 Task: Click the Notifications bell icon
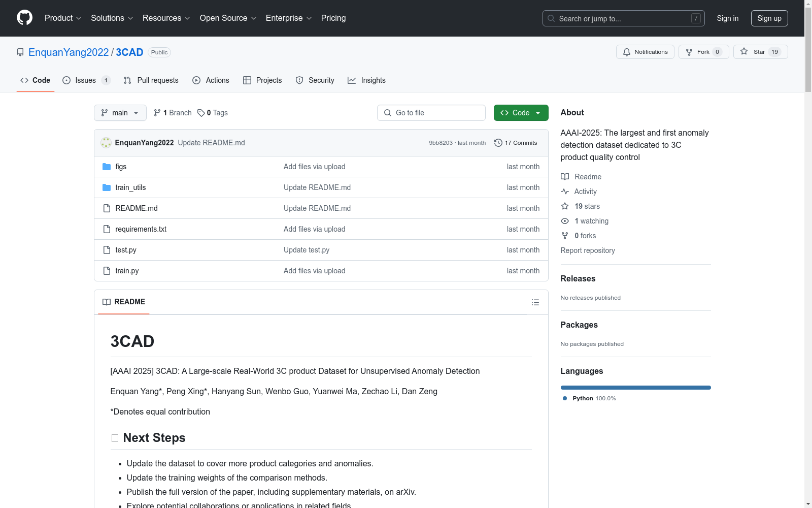627,52
